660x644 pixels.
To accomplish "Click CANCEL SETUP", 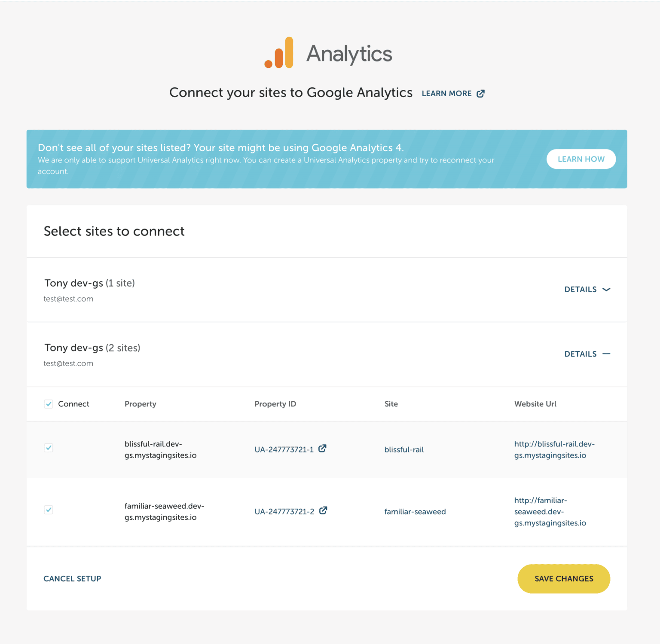I will pyautogui.click(x=72, y=579).
